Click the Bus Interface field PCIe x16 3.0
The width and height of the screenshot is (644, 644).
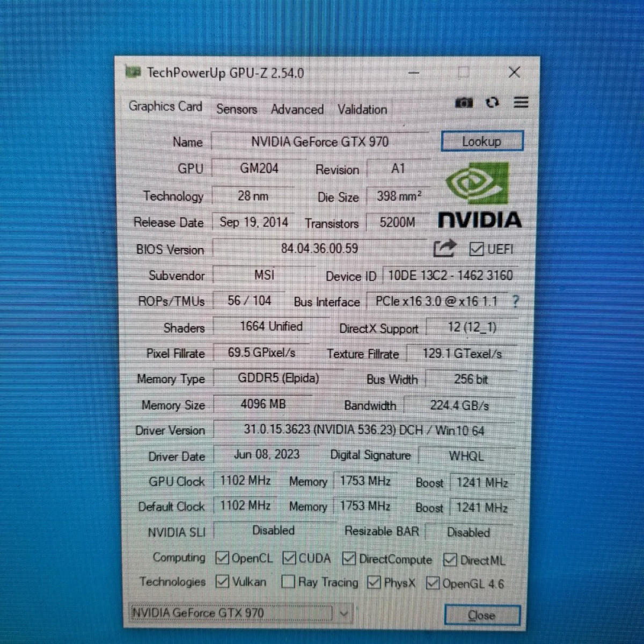(x=436, y=302)
